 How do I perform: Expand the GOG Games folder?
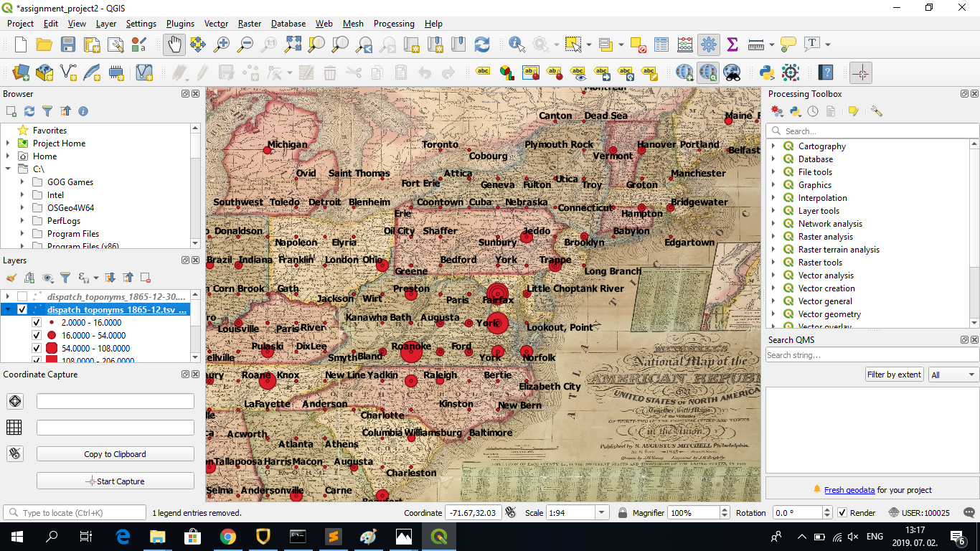(x=22, y=182)
